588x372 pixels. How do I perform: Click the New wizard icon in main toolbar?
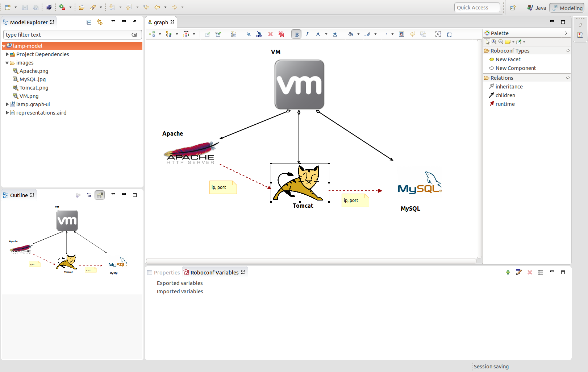(x=8, y=7)
